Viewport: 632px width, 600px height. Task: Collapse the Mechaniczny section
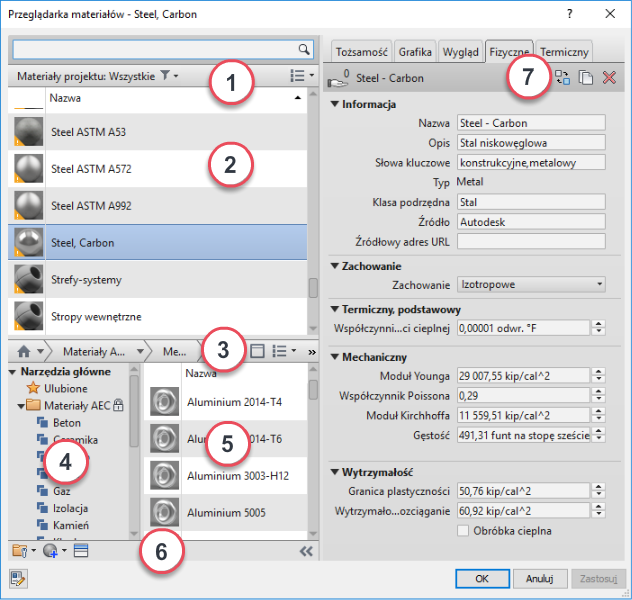pyautogui.click(x=335, y=357)
